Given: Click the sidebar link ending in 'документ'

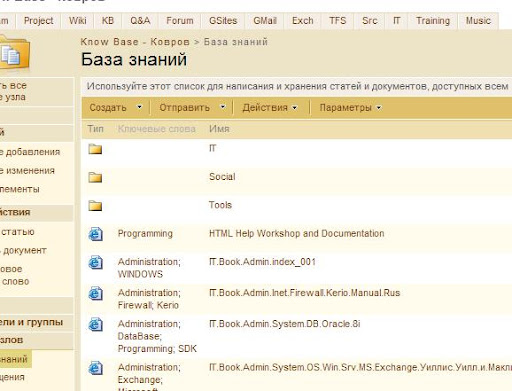Looking at the screenshot, I should coord(23,251).
